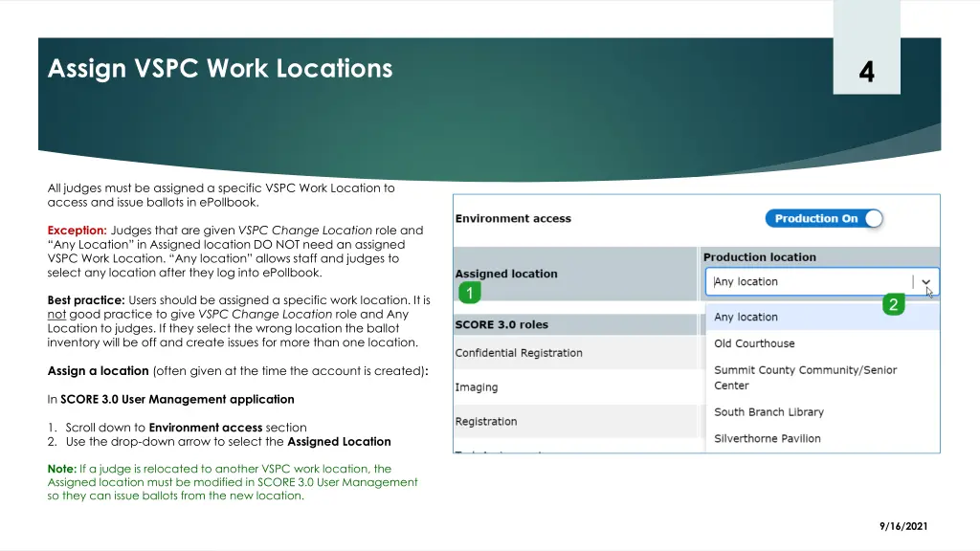This screenshot has width=980, height=551.
Task: Click the slide title 'Assign VSPC Work Locations'
Action: [220, 69]
